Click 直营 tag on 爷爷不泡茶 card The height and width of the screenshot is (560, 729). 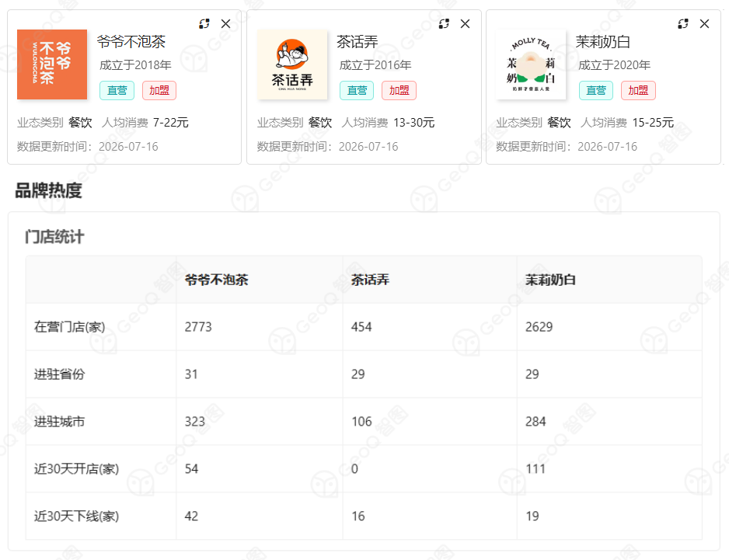pos(117,91)
